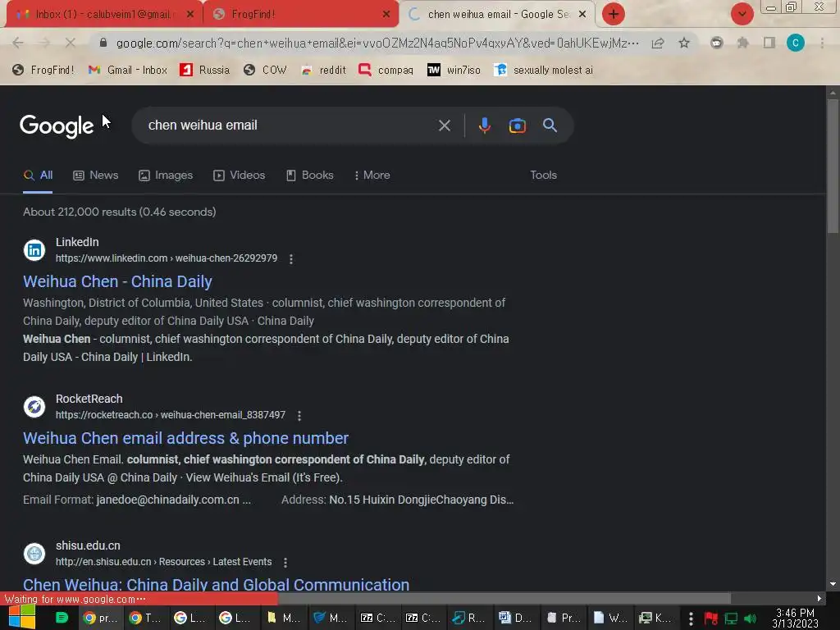This screenshot has height=630, width=840.
Task: Click the 'Email Format: janedoe@chinadaily.com.cn' text
Action: coord(137,500)
